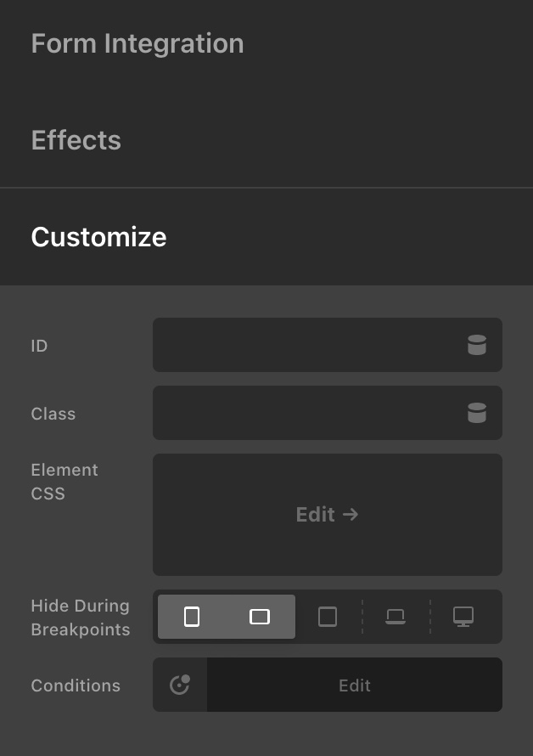Expand the Effects section
The width and height of the screenshot is (533, 756).
pos(76,140)
